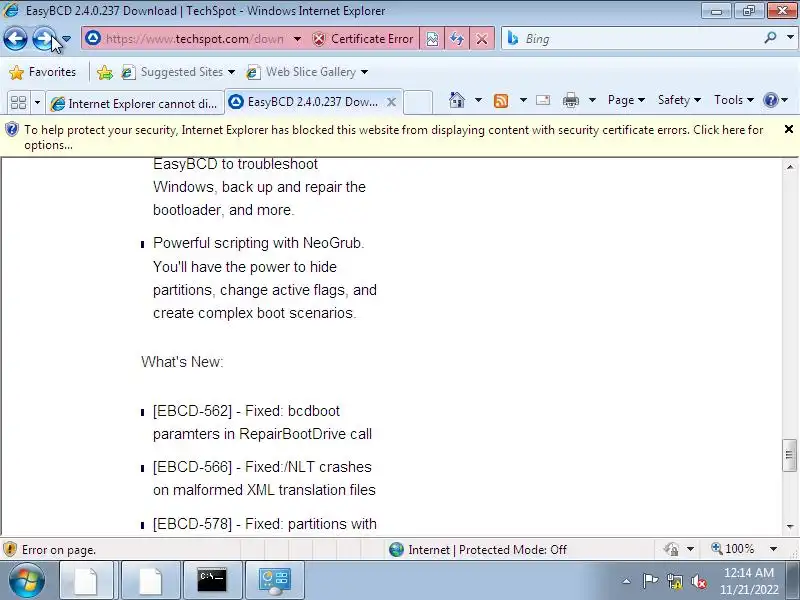Open the Page menu
This screenshot has height=600, width=800.
tap(626, 100)
